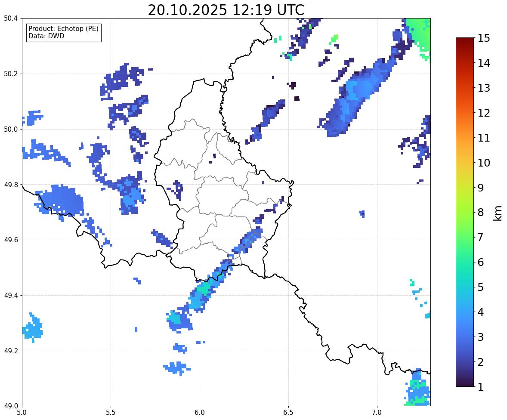Click the latitude axis label 49.6

point(10,240)
